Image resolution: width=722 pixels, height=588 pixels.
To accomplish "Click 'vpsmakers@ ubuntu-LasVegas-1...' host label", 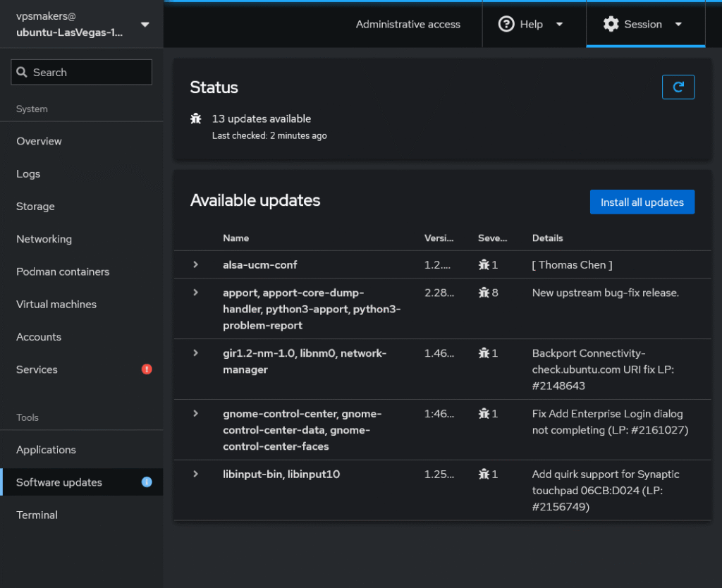I will coord(69,25).
